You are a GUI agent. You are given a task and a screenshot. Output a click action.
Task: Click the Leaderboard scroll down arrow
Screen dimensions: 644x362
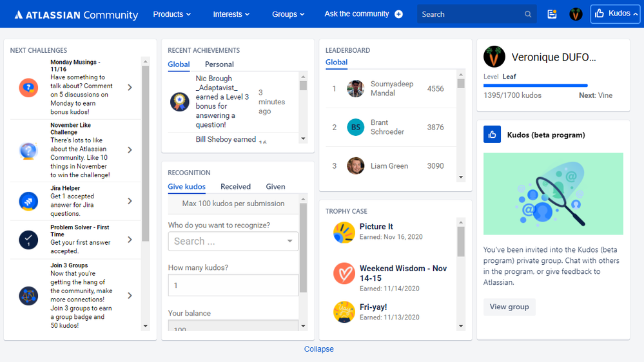tap(461, 177)
